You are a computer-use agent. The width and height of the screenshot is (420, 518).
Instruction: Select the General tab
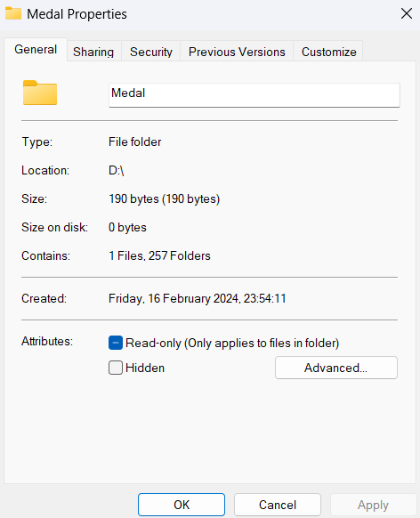[36, 50]
